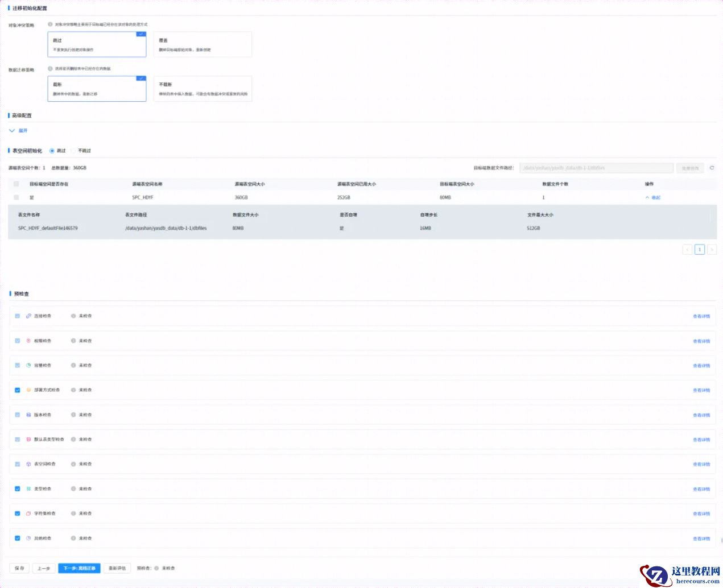Uncheck the 其他检查 checkbox
The image size is (723, 588).
(17, 538)
